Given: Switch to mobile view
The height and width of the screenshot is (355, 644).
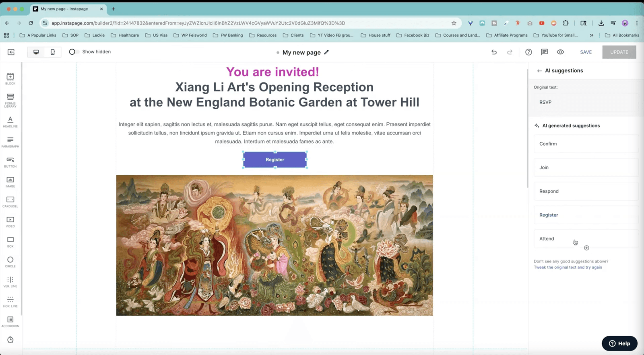Looking at the screenshot, I should click(53, 52).
